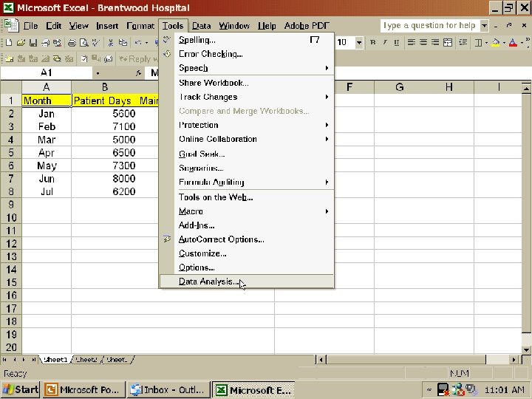The height and width of the screenshot is (399, 532).
Task: Open the Format menu
Action: click(140, 26)
